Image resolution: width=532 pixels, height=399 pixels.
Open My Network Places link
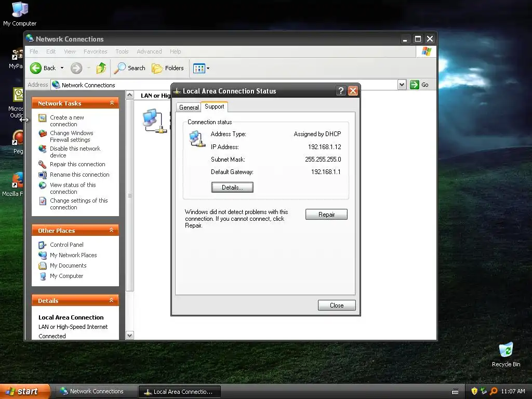point(73,255)
